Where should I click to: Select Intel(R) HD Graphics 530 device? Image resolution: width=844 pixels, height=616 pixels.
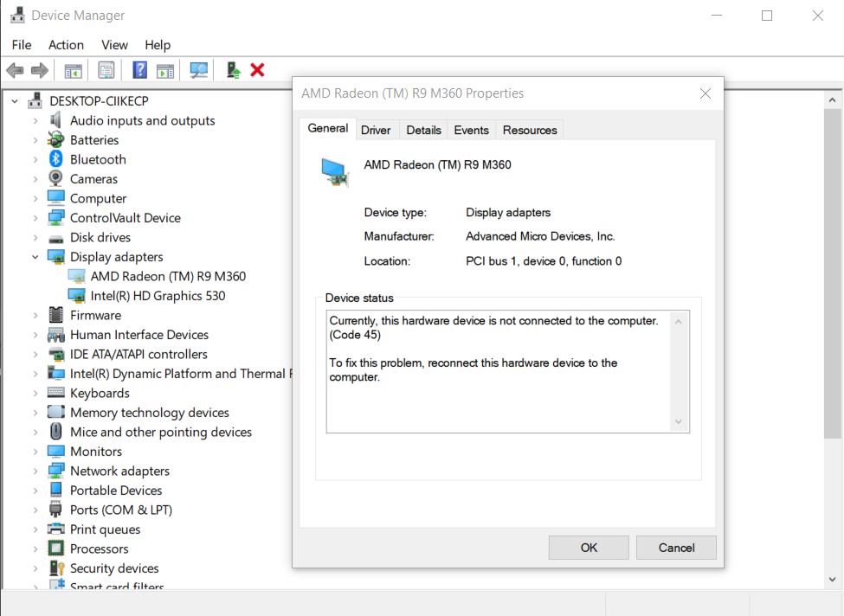point(158,296)
